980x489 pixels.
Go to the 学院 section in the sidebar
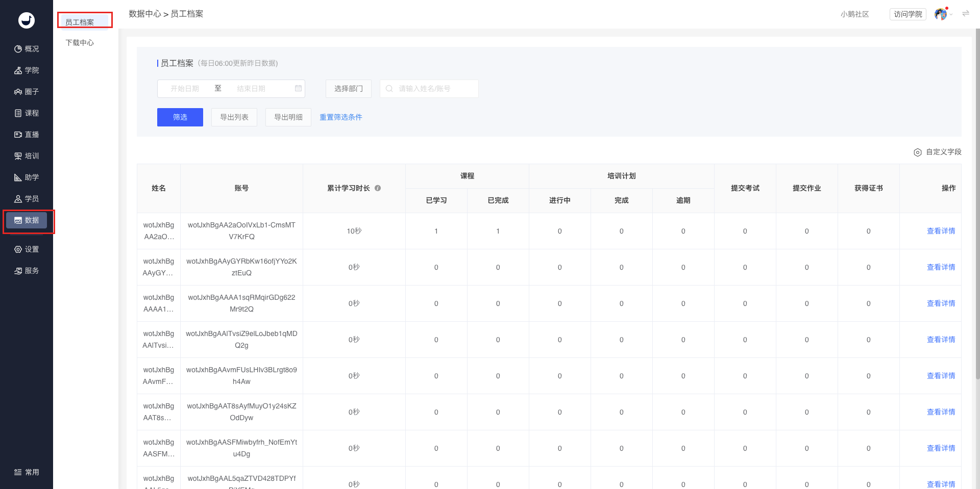tap(27, 70)
